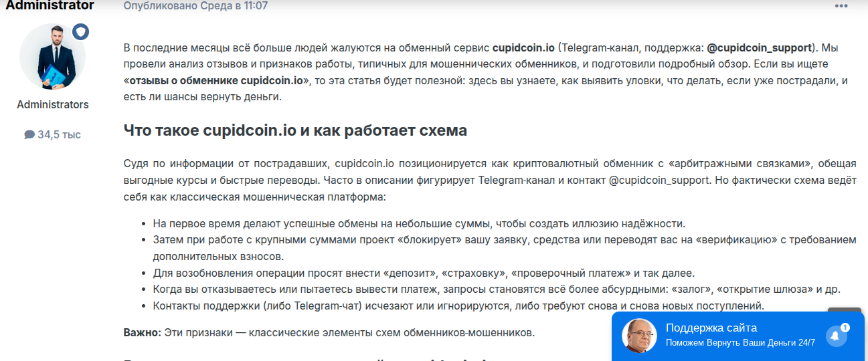Image resolution: width=868 pixels, height=361 pixels.
Task: Click the bold @cupidcoin_support handle
Action: 759,48
